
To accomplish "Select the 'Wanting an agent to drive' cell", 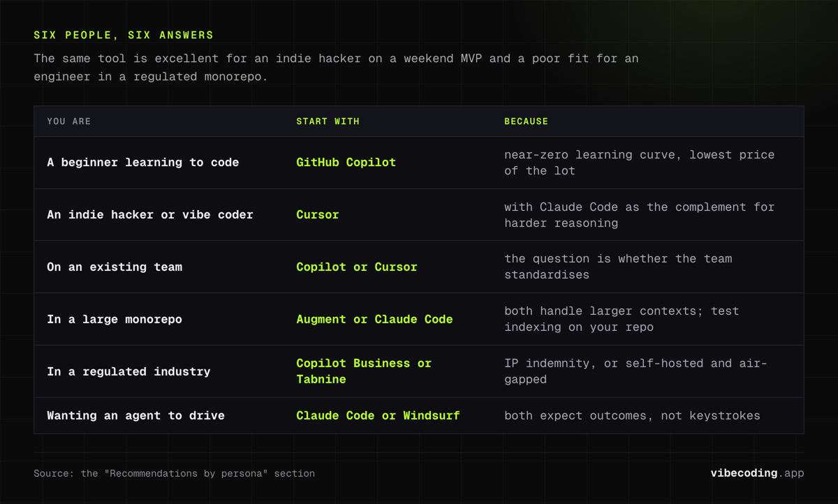I will [135, 416].
